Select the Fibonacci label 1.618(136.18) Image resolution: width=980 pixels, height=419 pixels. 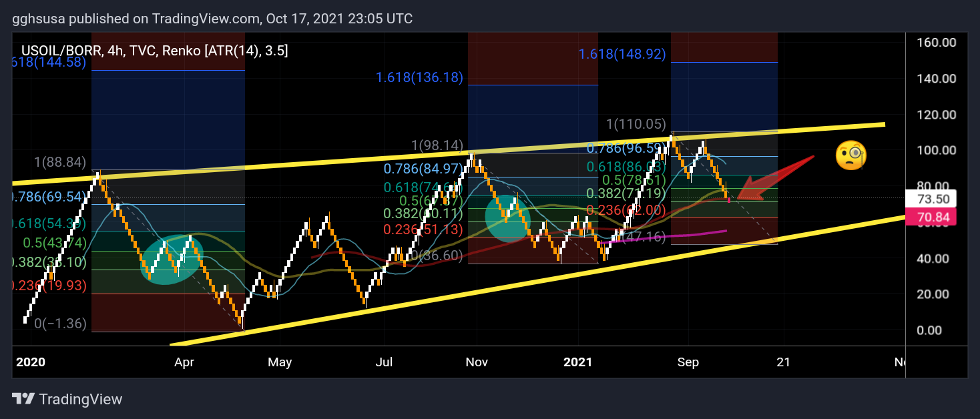419,77
